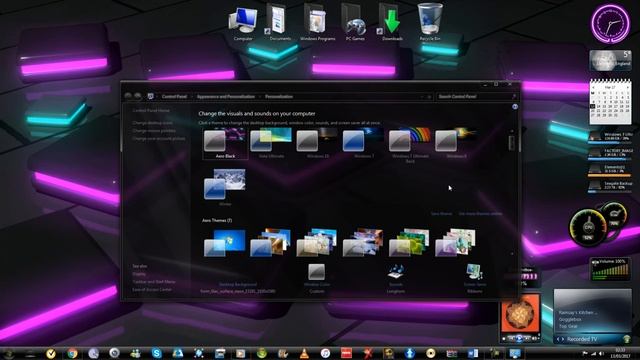The image size is (640, 360).
Task: Click the album art thumbnail gadget
Action: coord(520,313)
